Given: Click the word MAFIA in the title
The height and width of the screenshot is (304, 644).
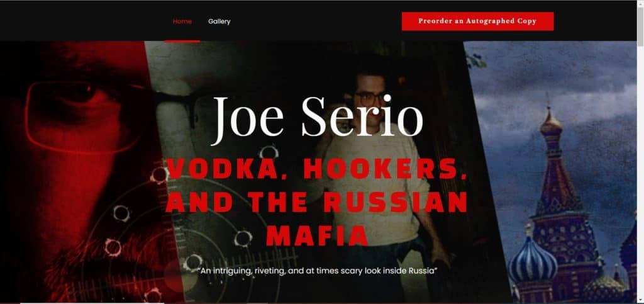Looking at the screenshot, I should pos(317,235).
